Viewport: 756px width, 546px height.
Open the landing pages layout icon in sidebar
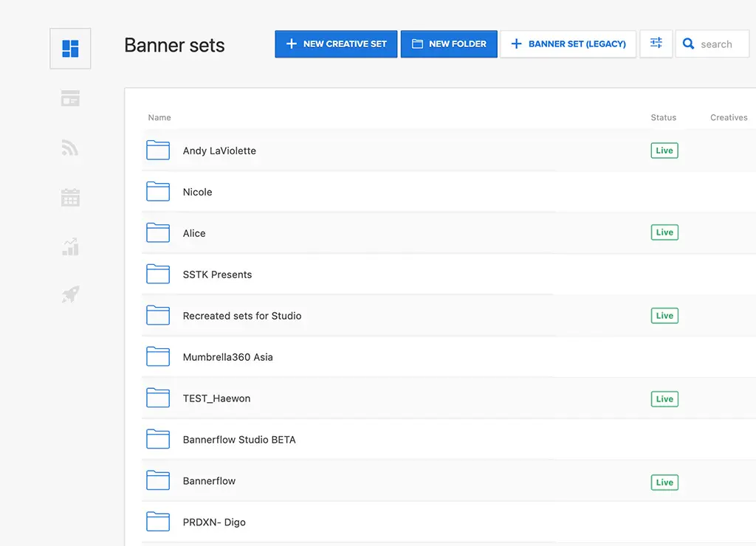[x=70, y=98]
